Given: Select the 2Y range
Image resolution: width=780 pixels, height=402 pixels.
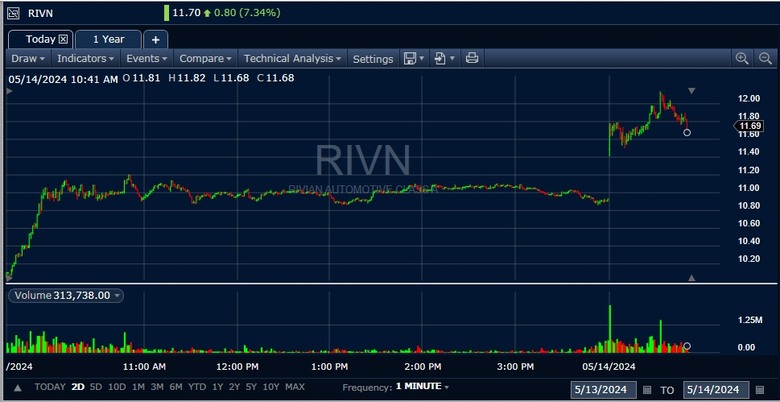Looking at the screenshot, I should point(234,387).
